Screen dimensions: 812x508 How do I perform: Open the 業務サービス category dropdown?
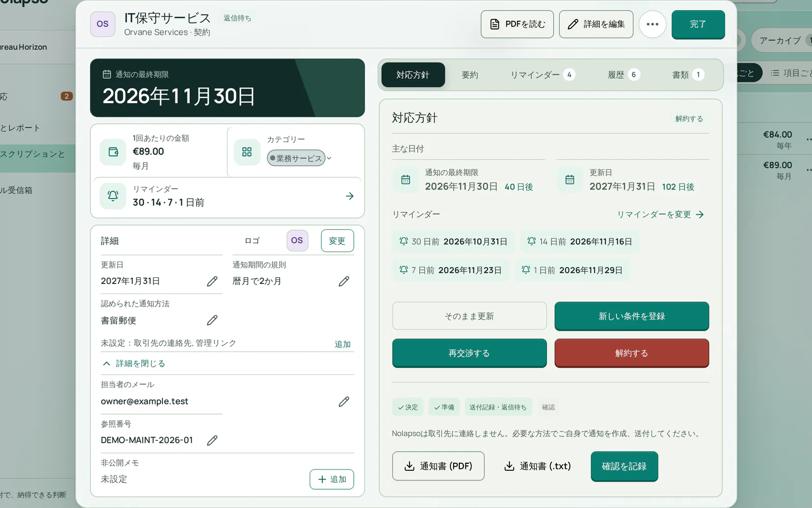[x=299, y=158]
